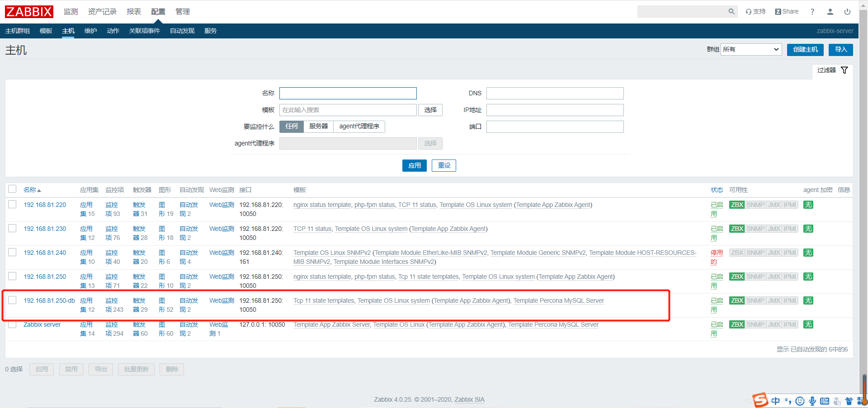
Task: Select the 任何 monitoring option
Action: 292,127
